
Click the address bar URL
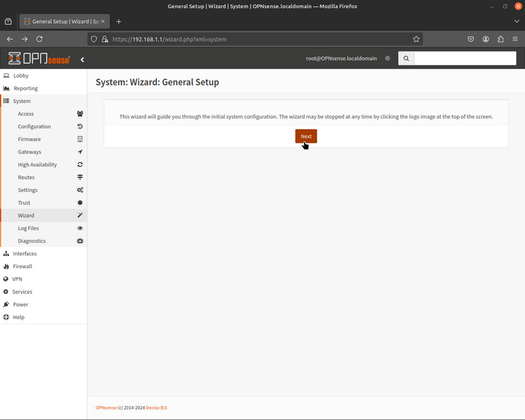pos(169,39)
